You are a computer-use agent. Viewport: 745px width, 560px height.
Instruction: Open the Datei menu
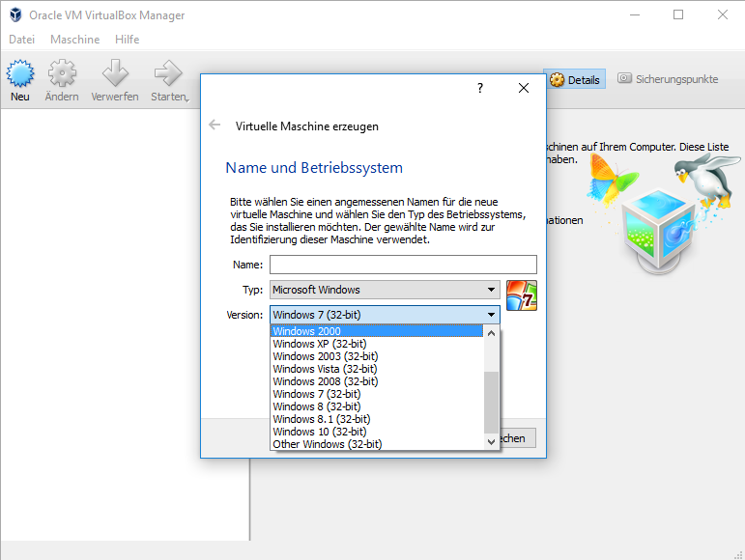[22, 40]
